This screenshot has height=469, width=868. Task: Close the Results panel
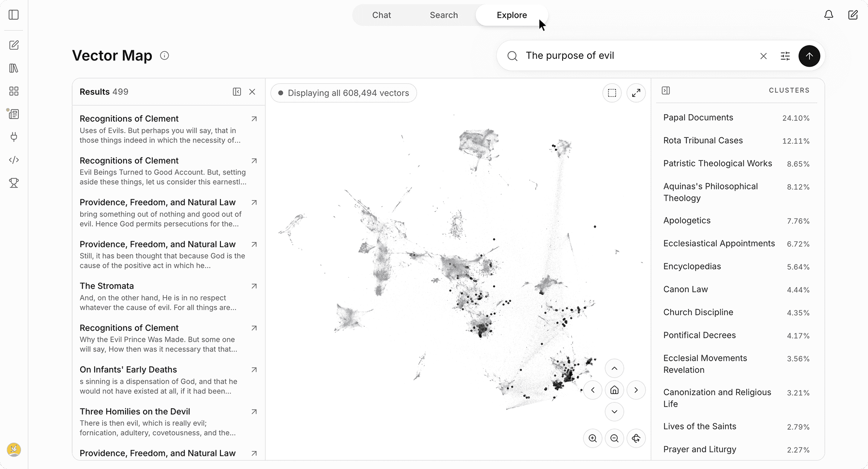(252, 92)
